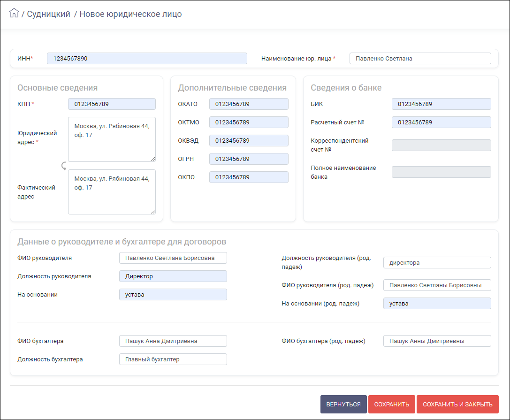The image size is (510, 420).
Task: Edit Фактический адрес text area
Action: (x=112, y=192)
